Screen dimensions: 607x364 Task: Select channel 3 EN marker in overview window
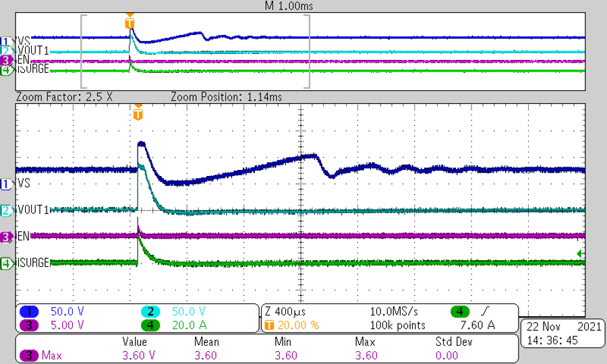(x=6, y=61)
